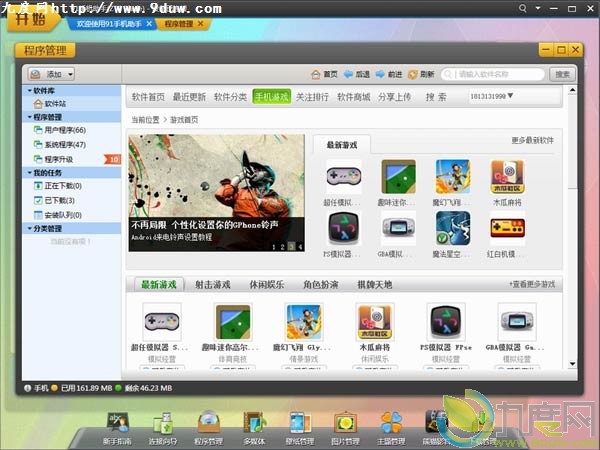Image resolution: width=600 pixels, height=450 pixels.
Task: Click scrollbar down arrow in content pane
Action: coord(572,364)
